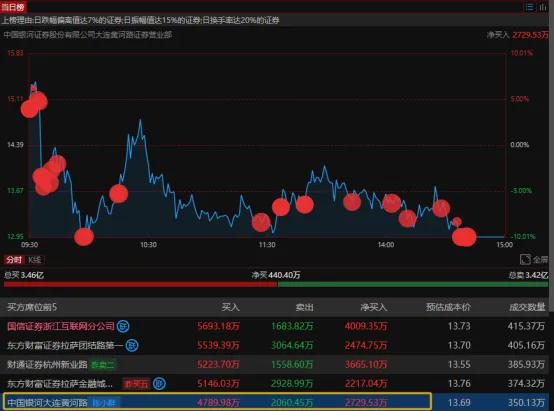The image size is (554, 411).
Task: Switch to the K线 chart tab
Action: coord(35,260)
